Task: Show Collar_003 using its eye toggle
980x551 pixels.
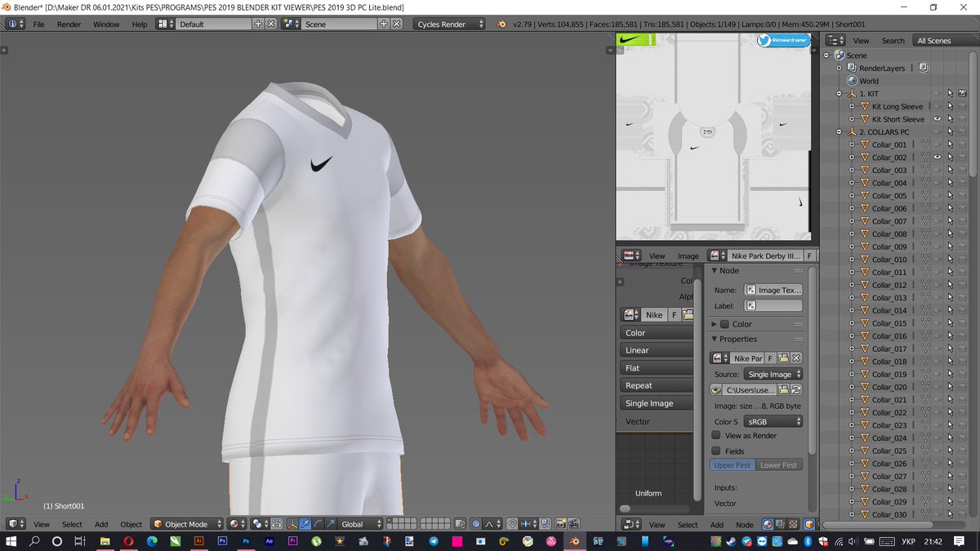Action: (938, 170)
